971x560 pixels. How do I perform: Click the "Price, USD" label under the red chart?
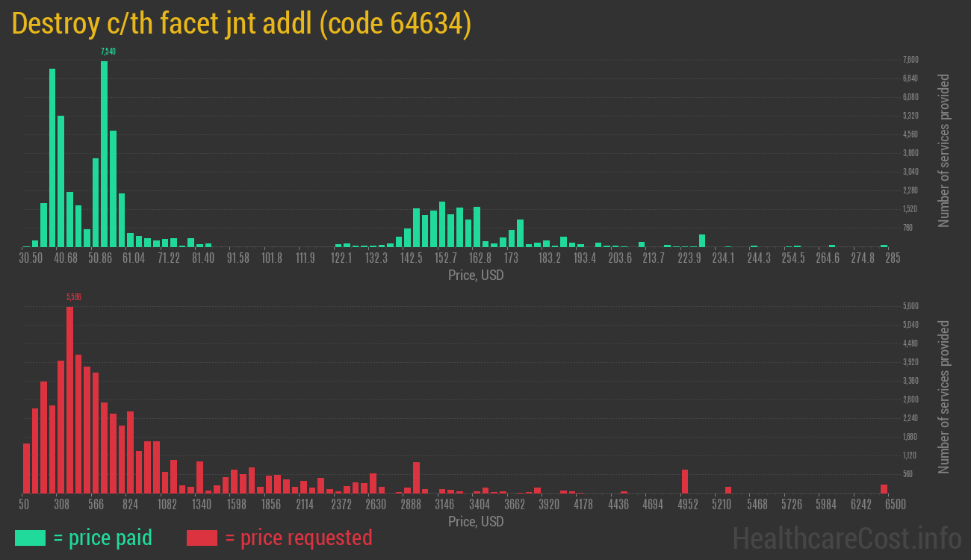[476, 521]
